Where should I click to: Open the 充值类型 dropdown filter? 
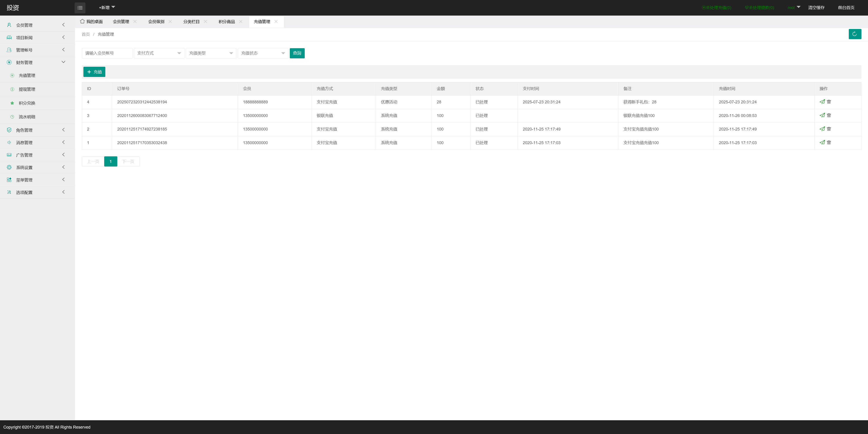click(x=211, y=53)
